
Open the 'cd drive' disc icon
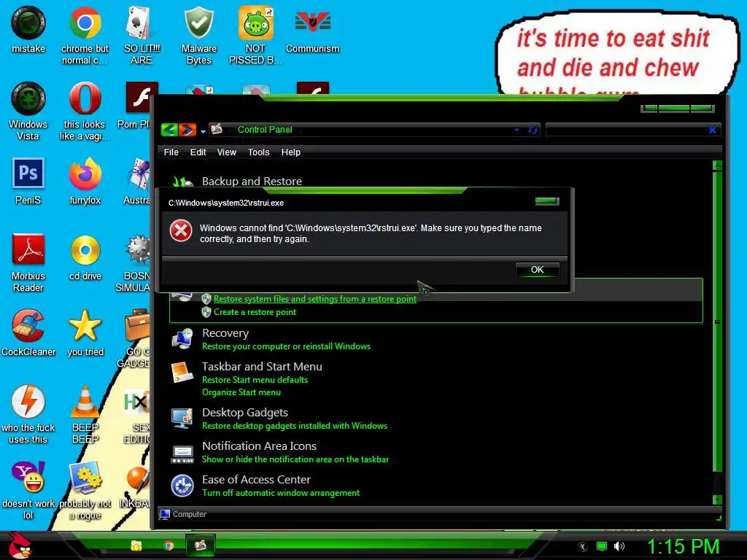coord(85,257)
